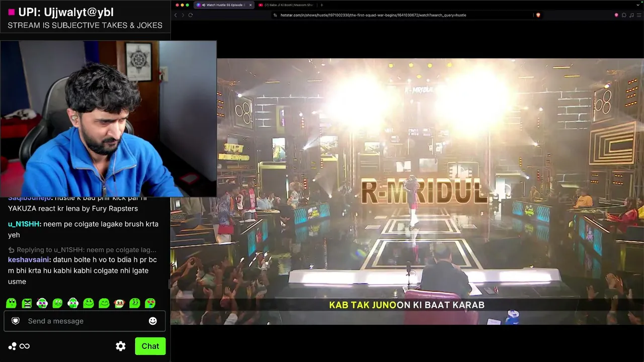Open u_N1SHH's chat user card
This screenshot has height=362, width=644.
(x=24, y=224)
